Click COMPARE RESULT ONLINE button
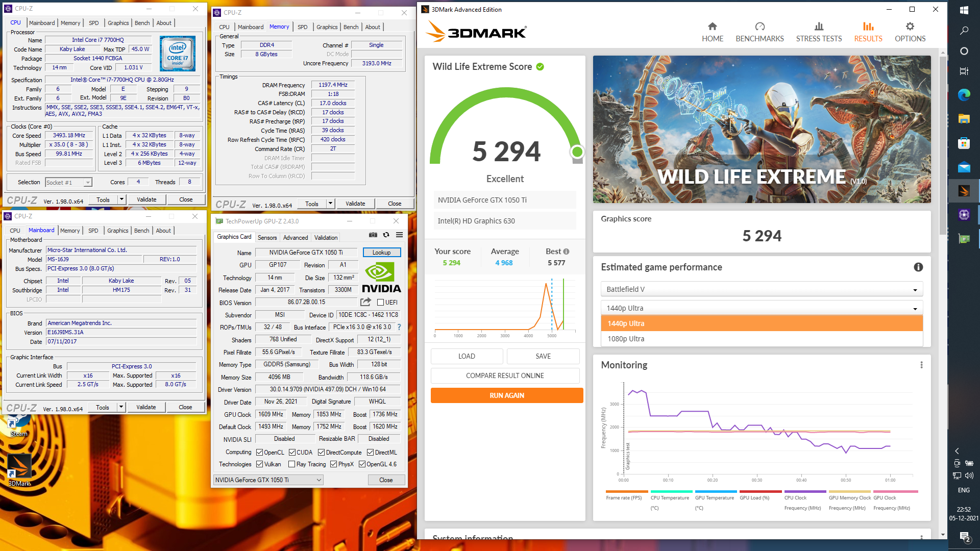980x551 pixels. coord(505,375)
